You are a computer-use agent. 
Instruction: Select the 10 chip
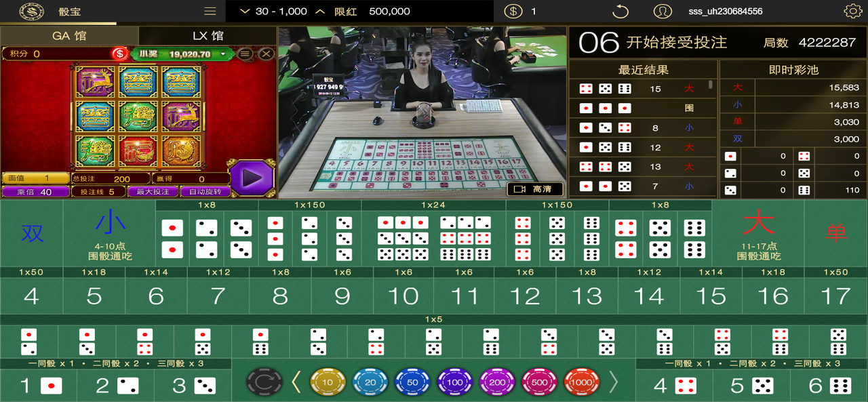(x=328, y=382)
